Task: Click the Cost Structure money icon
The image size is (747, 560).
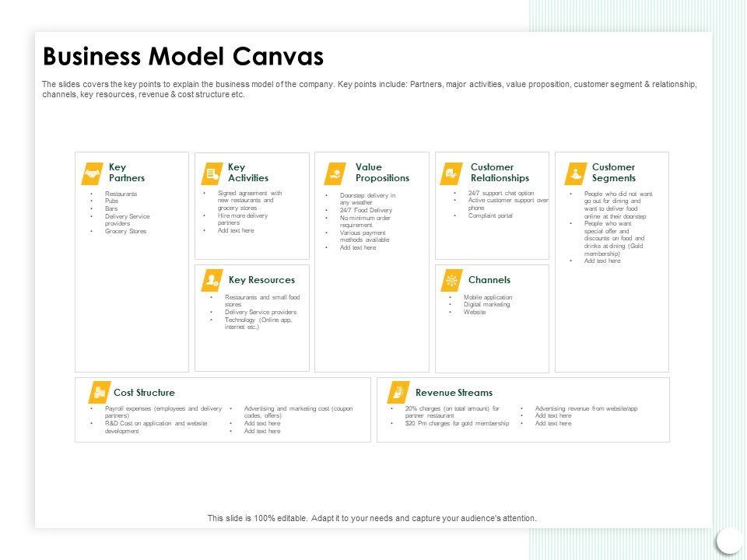Action: click(x=100, y=392)
